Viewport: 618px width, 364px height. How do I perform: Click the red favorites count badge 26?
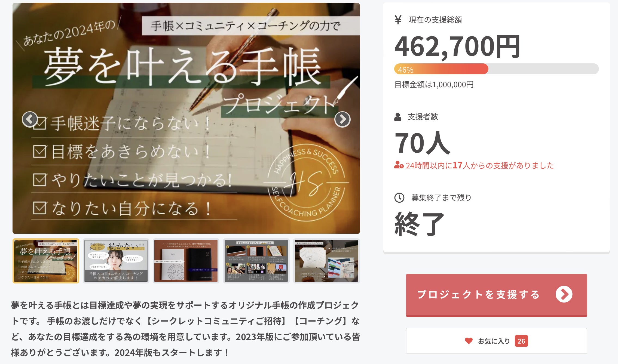521,341
